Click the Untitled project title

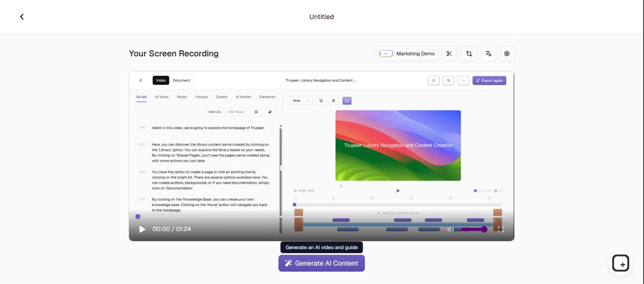[x=321, y=17]
